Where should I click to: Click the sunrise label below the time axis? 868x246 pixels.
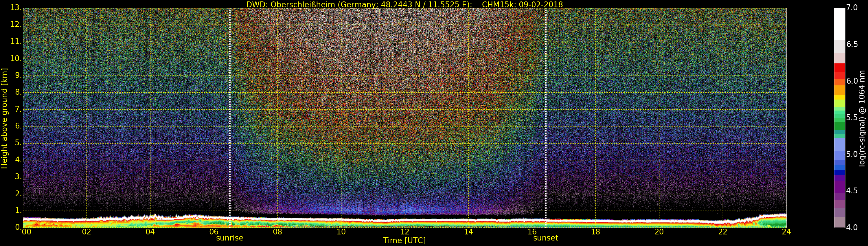click(x=229, y=238)
